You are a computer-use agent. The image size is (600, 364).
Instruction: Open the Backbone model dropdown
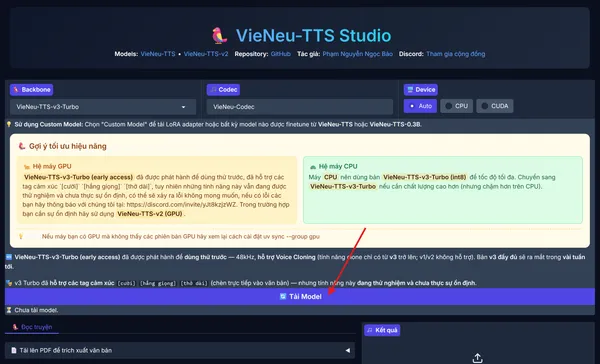(x=103, y=107)
